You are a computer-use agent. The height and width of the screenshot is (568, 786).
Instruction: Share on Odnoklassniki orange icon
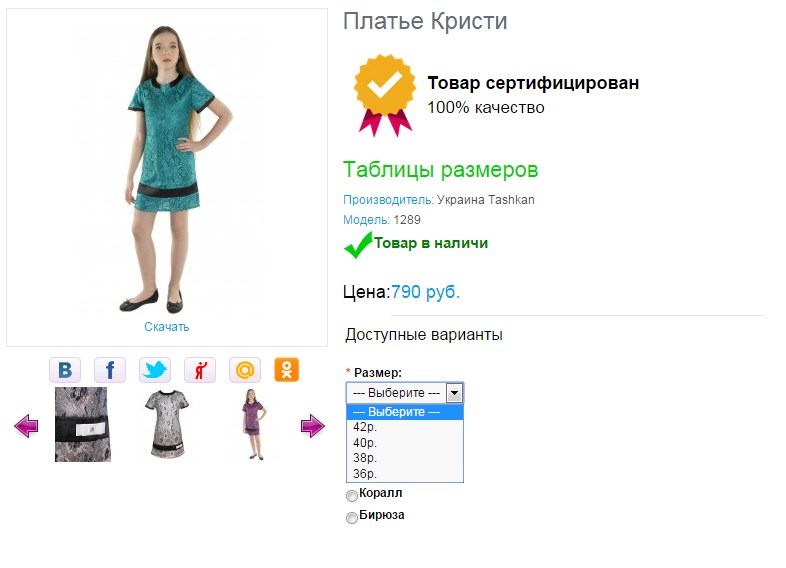287,370
